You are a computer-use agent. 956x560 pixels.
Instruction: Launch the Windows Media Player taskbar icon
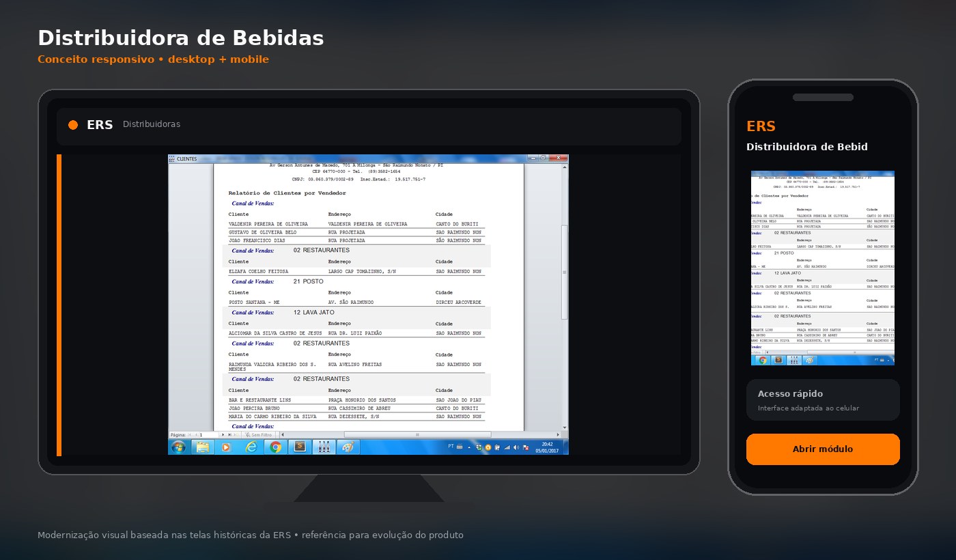227,447
